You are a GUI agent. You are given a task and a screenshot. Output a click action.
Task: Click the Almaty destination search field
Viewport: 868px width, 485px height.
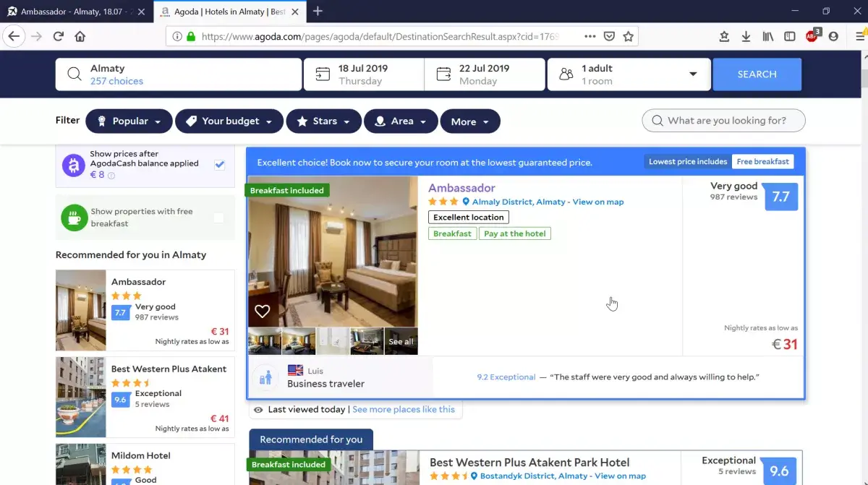(x=179, y=74)
